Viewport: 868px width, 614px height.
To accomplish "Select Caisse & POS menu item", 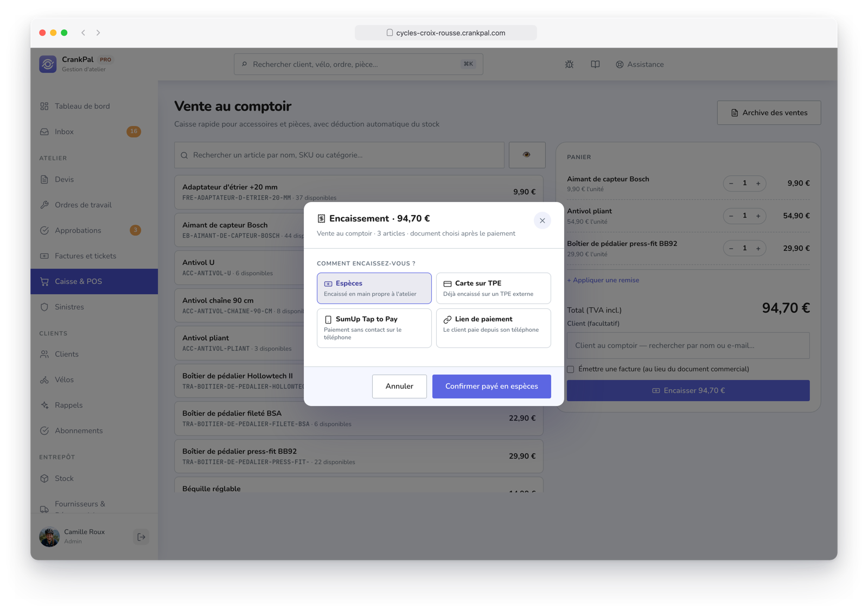I will [x=94, y=281].
